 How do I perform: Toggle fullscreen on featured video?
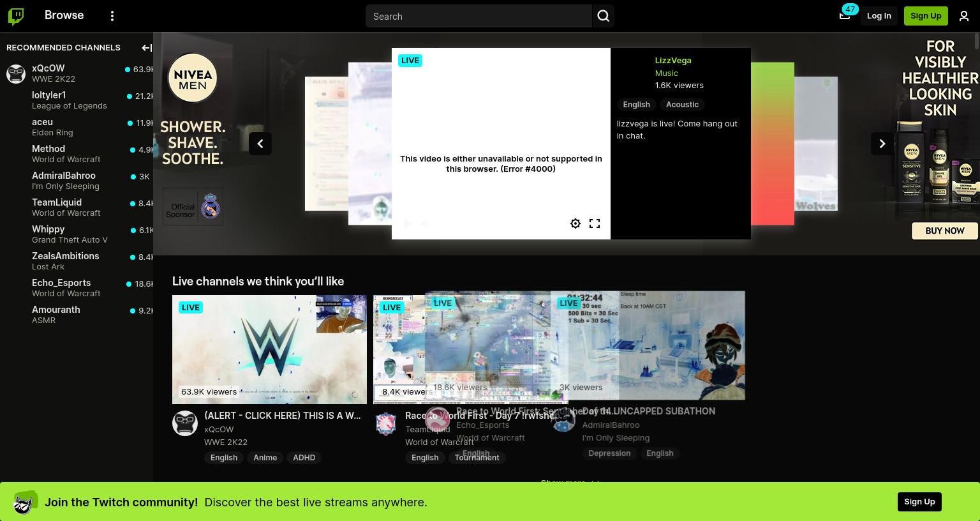595,223
